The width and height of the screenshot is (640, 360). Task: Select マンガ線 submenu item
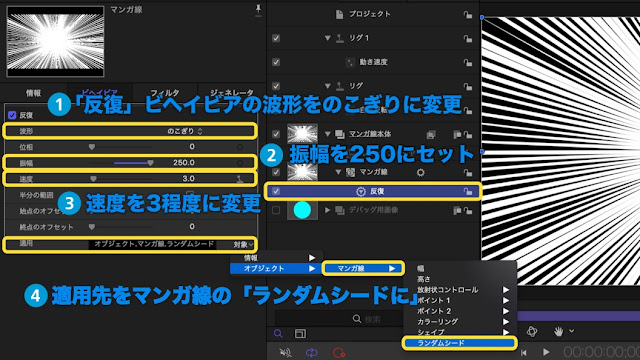(363, 269)
